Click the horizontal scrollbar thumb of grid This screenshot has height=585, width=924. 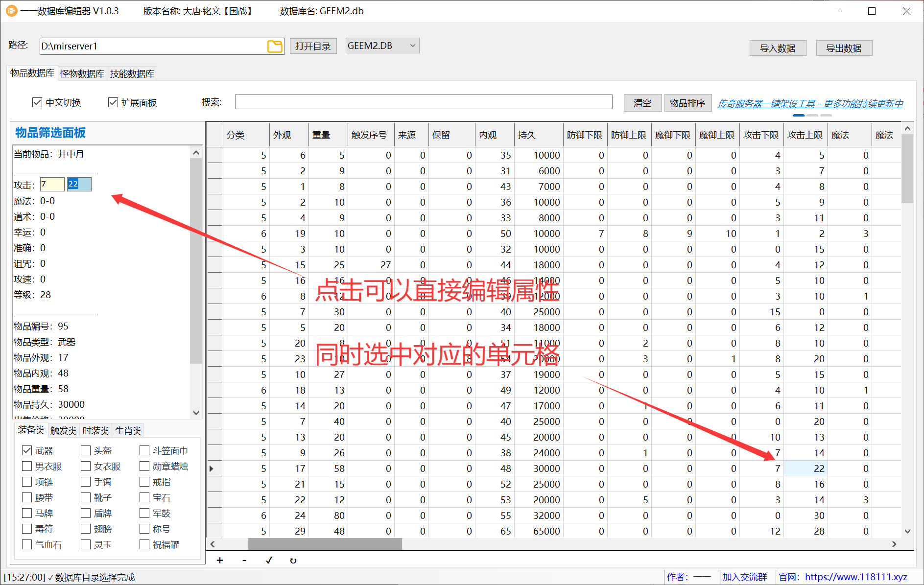(325, 544)
